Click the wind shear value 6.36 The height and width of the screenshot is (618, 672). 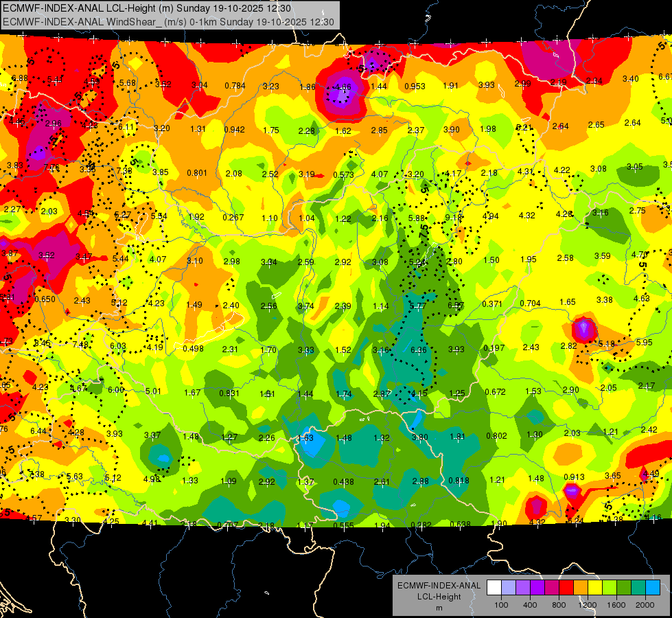coord(419,350)
